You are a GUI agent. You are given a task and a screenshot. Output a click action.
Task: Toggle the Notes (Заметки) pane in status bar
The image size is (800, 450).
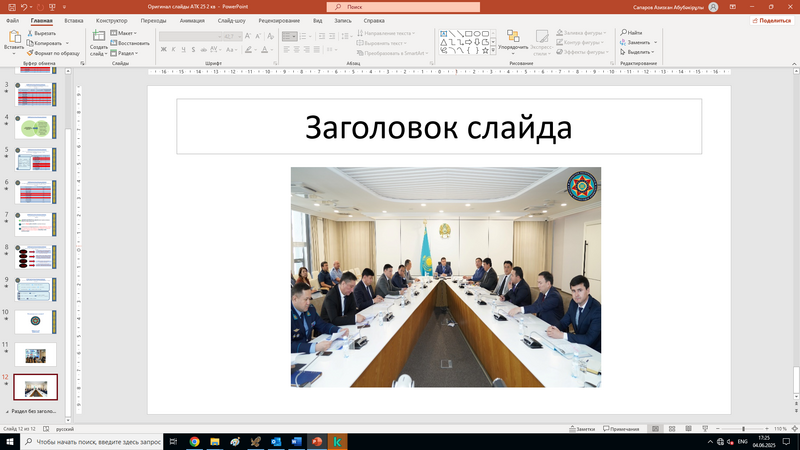pos(584,428)
